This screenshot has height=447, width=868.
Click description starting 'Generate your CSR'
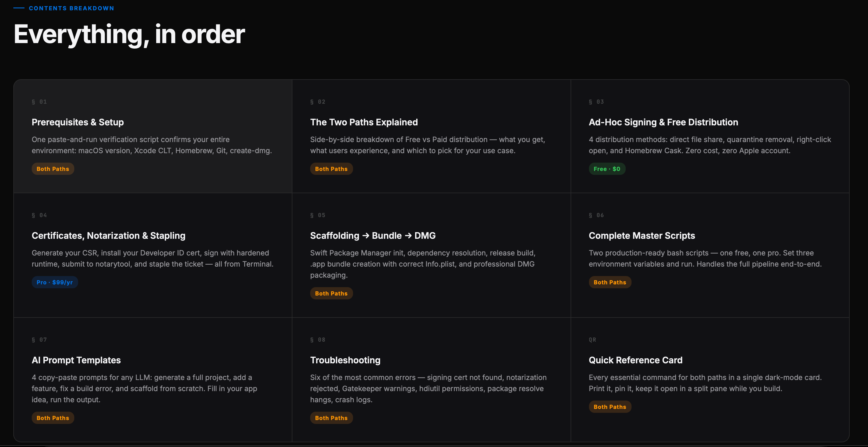pyautogui.click(x=153, y=259)
